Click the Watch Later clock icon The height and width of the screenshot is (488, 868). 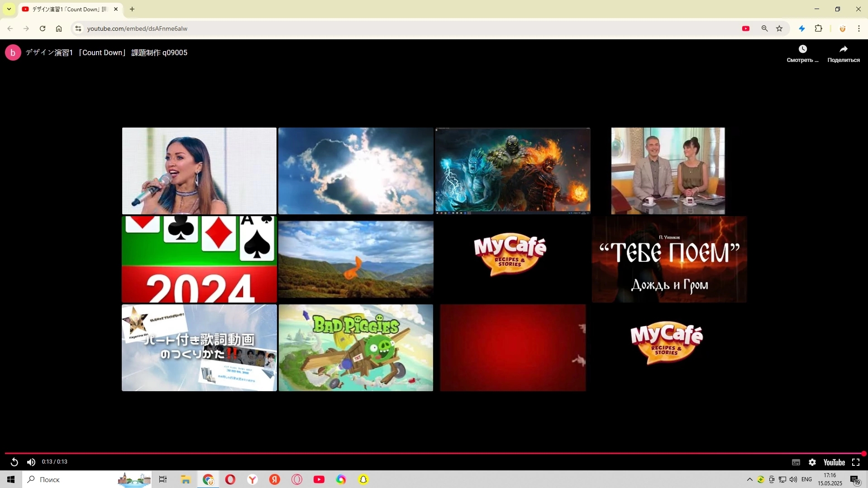803,49
